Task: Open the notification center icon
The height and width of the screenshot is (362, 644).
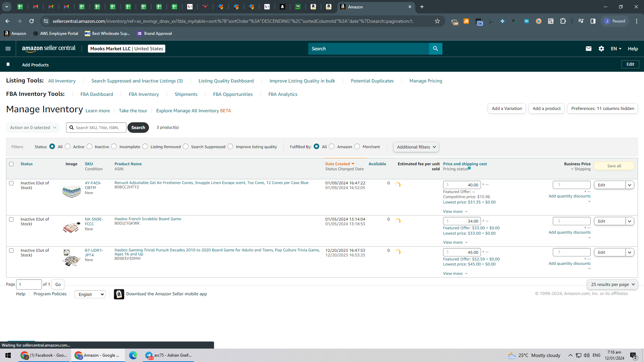Action: tap(633, 355)
